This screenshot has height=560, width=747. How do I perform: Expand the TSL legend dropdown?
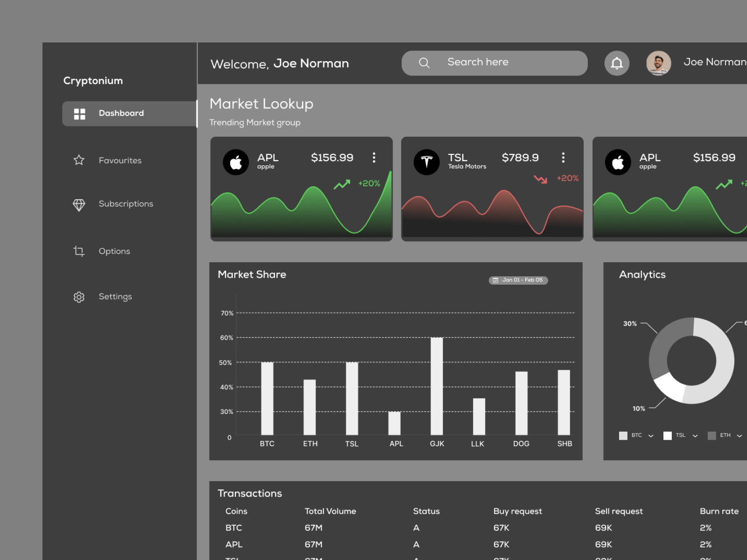(x=695, y=436)
